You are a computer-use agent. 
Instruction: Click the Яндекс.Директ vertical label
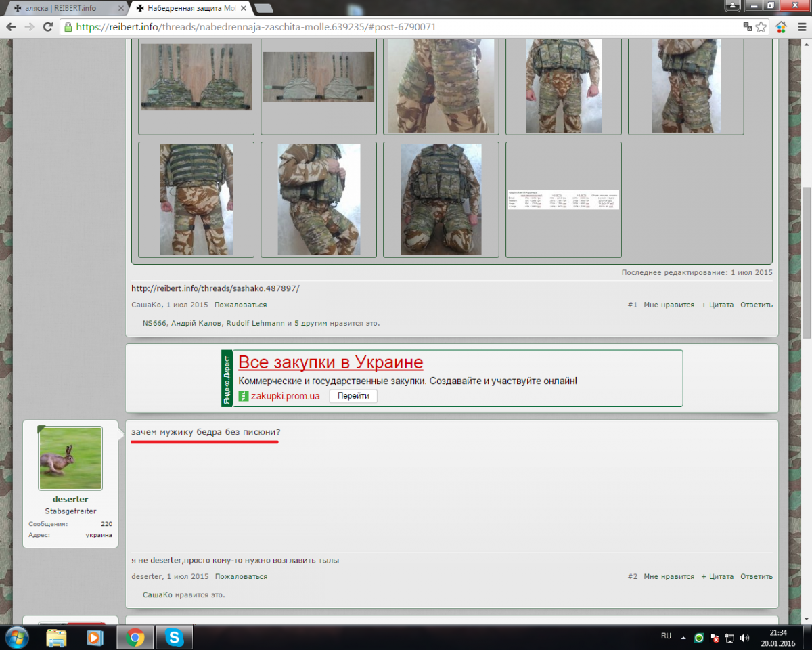[x=227, y=378]
